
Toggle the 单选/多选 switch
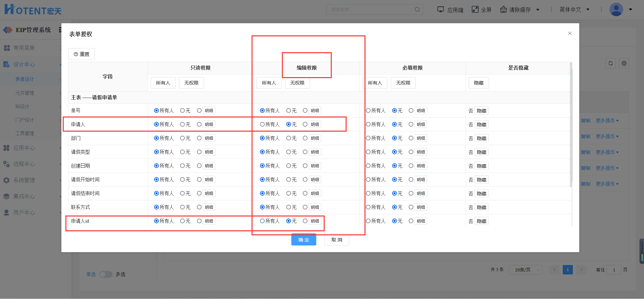point(106,274)
